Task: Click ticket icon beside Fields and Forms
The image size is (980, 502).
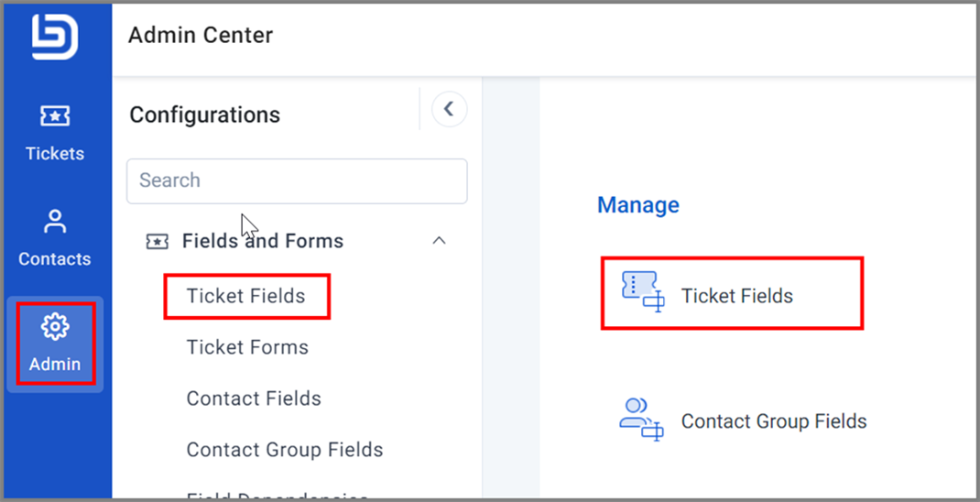Action: pyautogui.click(x=157, y=241)
